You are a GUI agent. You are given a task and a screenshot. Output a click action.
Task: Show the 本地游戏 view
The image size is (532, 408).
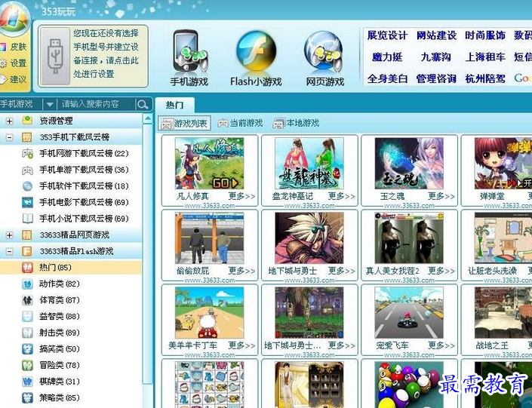tap(297, 123)
